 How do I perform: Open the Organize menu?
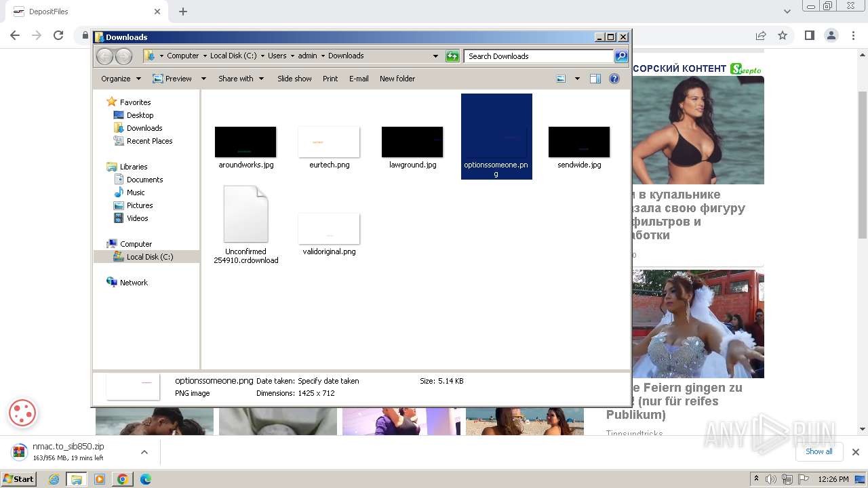121,79
